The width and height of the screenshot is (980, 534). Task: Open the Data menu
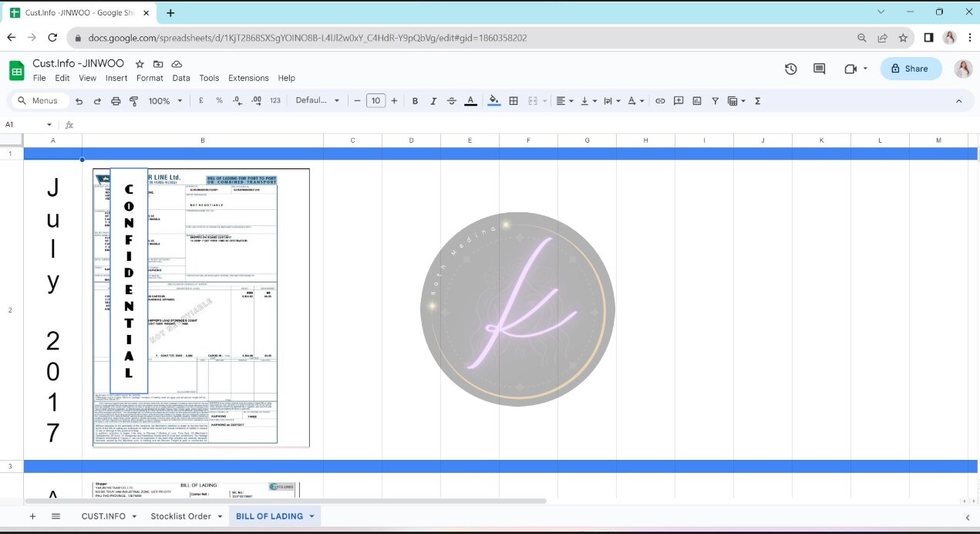pos(181,78)
